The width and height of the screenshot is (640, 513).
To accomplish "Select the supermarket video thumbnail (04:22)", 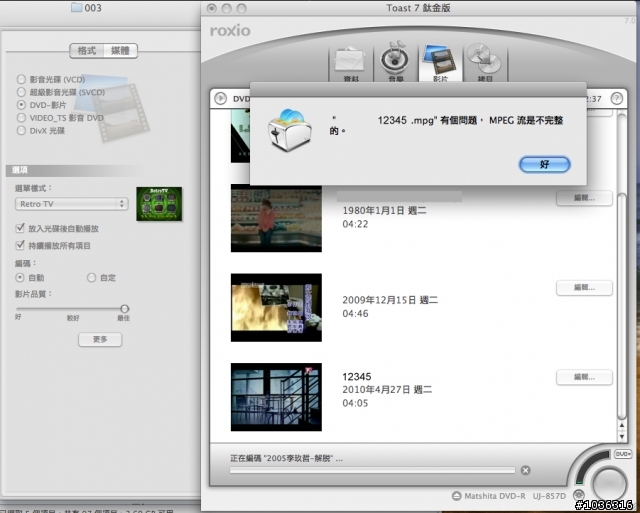I will 276,218.
